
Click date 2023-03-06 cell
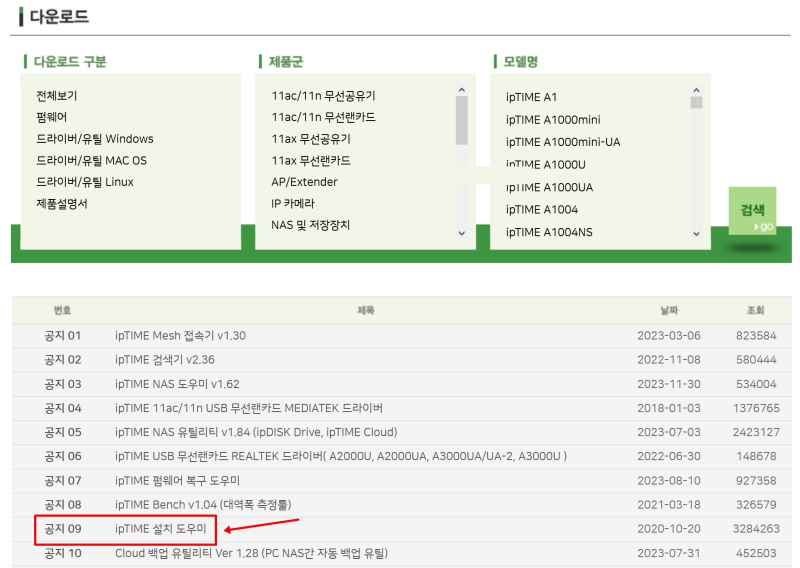pos(669,335)
